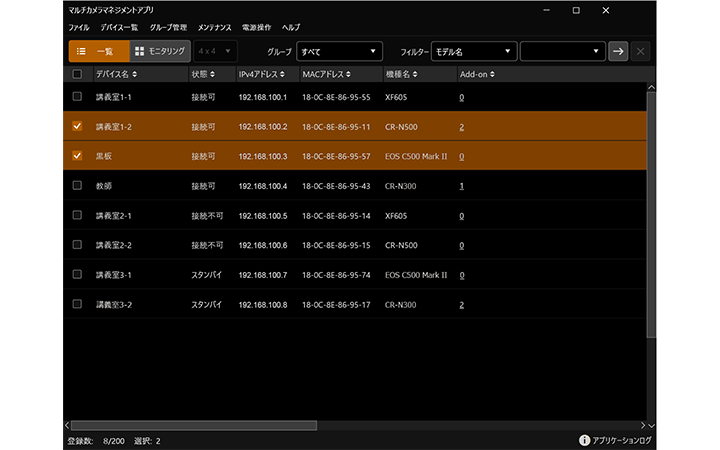The height and width of the screenshot is (450, 720).
Task: Click the arrow apply filter button
Action: (619, 51)
